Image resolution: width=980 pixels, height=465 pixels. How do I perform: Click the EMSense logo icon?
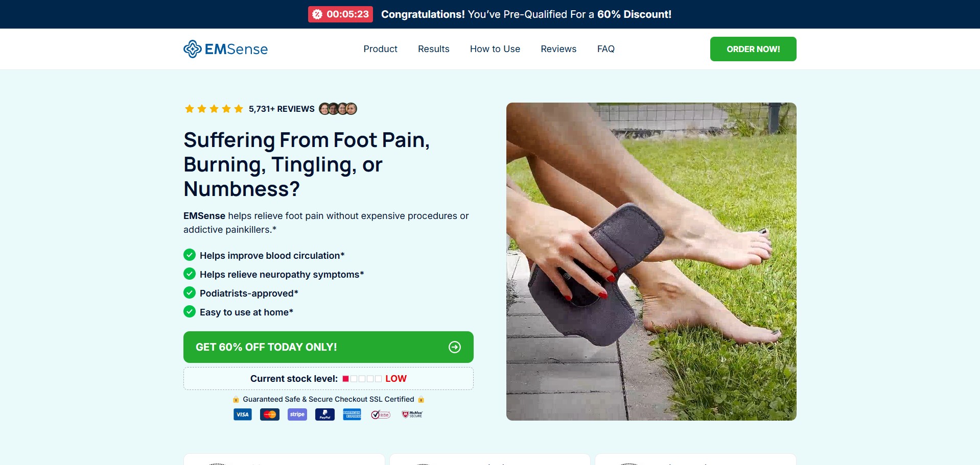coord(193,49)
